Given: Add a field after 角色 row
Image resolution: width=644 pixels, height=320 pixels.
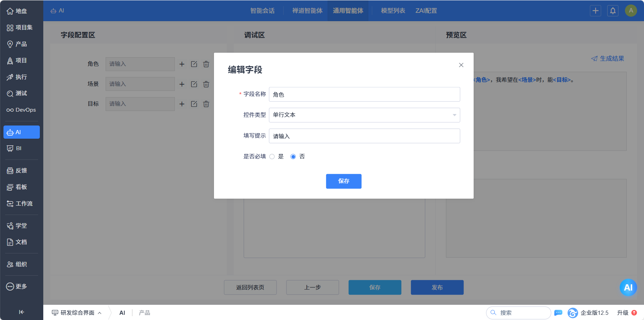Looking at the screenshot, I should click(182, 64).
